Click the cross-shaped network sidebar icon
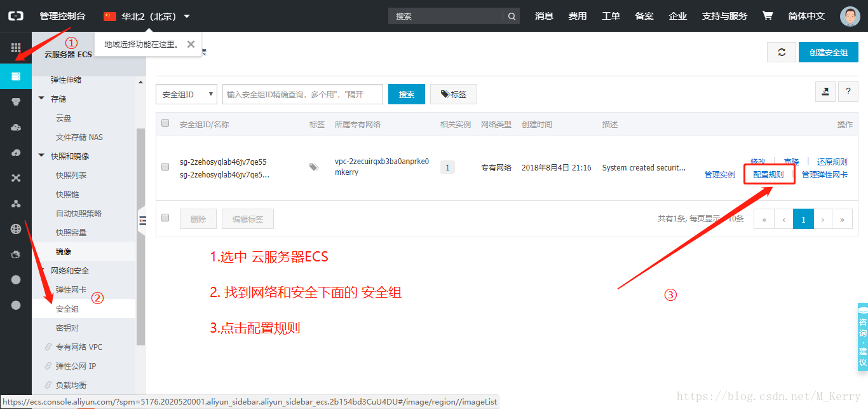Image resolution: width=868 pixels, height=409 pixels. coord(16,178)
